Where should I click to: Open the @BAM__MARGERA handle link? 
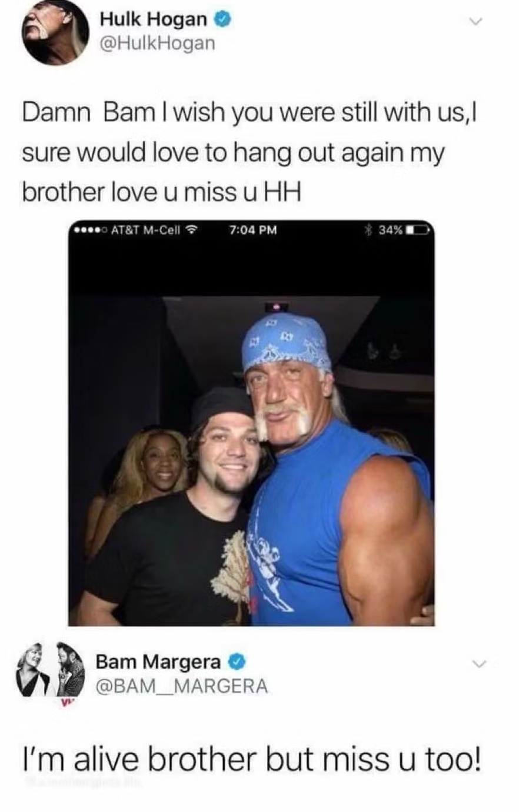coord(181,686)
